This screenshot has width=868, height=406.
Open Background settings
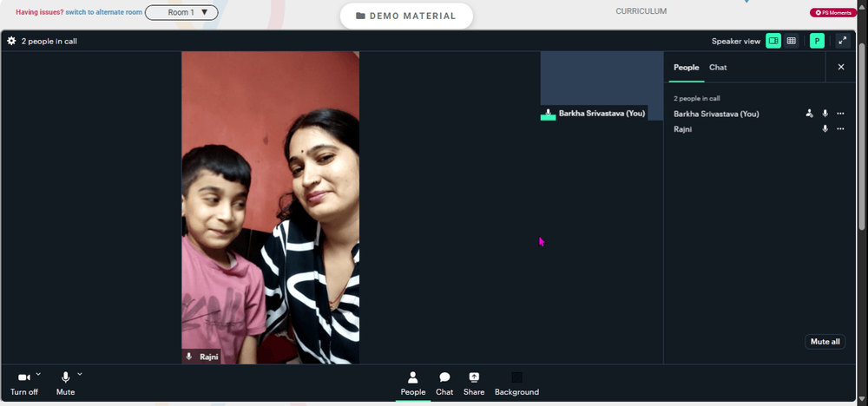(516, 383)
